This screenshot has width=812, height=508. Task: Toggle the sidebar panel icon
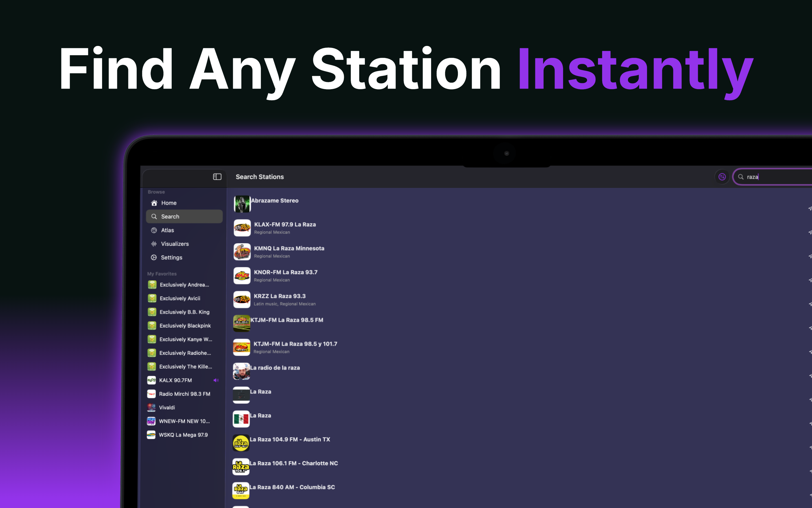click(217, 177)
